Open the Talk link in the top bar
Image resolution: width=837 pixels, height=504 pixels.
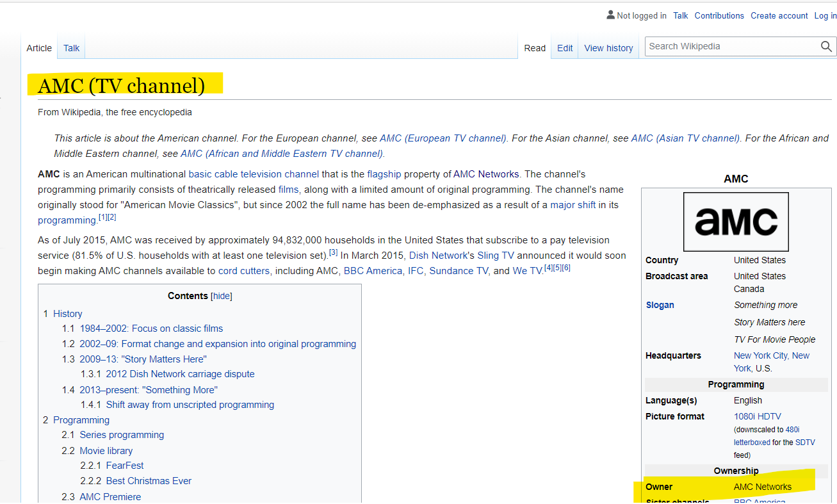681,15
